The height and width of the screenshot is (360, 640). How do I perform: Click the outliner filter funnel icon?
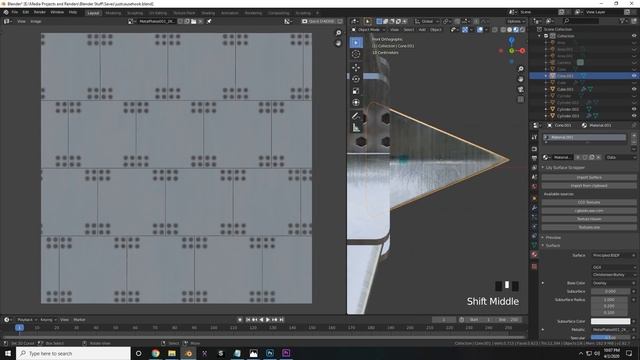coord(623,21)
